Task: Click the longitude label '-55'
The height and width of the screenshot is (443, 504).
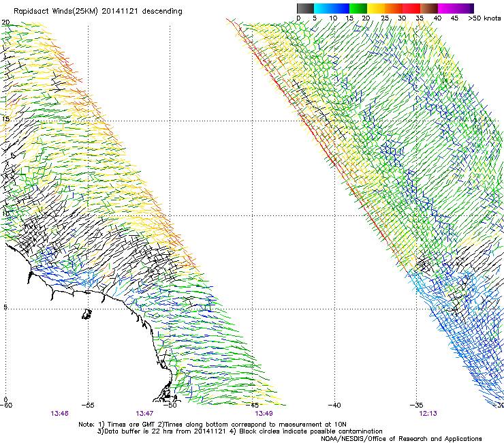Action: [88, 405]
